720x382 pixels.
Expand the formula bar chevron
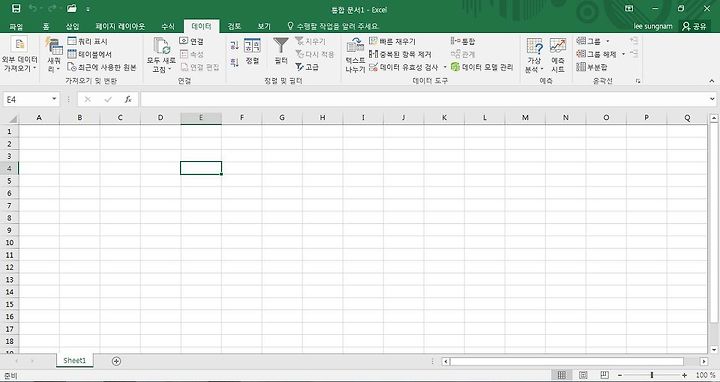[x=712, y=99]
